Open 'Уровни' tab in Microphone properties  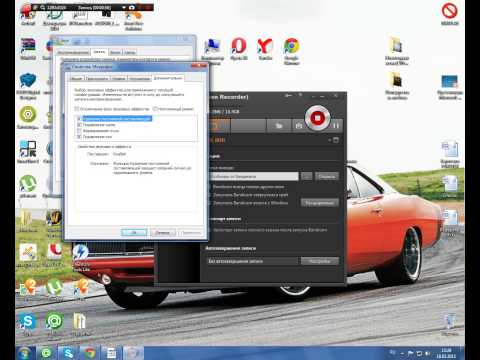pos(119,79)
